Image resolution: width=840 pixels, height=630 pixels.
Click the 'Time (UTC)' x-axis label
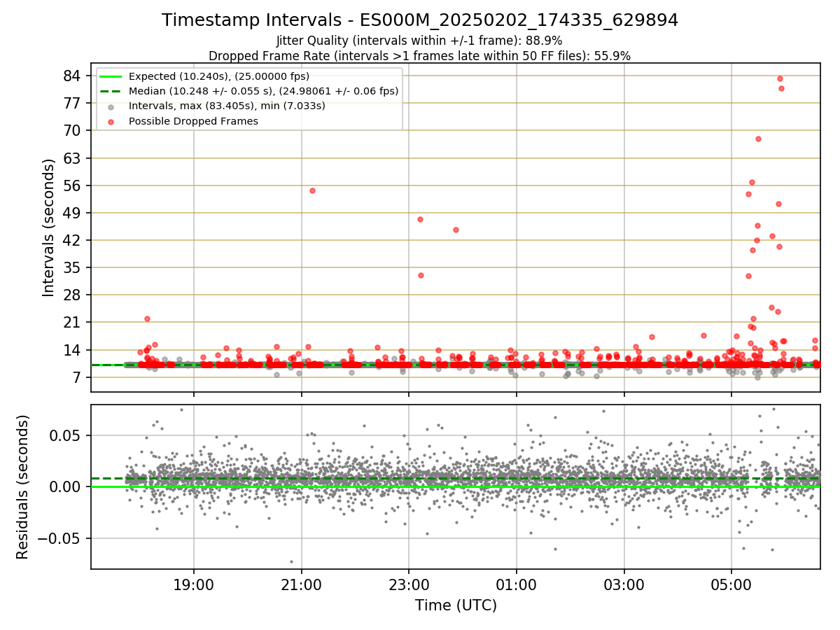456,605
